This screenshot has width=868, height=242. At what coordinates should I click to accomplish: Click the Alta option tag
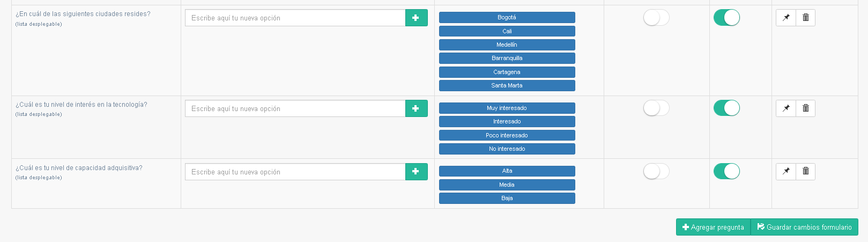[507, 171]
